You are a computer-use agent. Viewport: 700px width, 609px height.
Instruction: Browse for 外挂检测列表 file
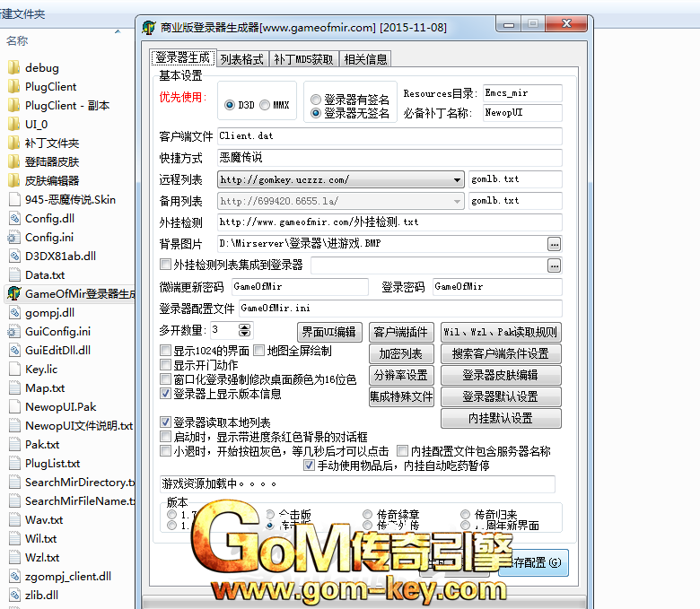[554, 265]
